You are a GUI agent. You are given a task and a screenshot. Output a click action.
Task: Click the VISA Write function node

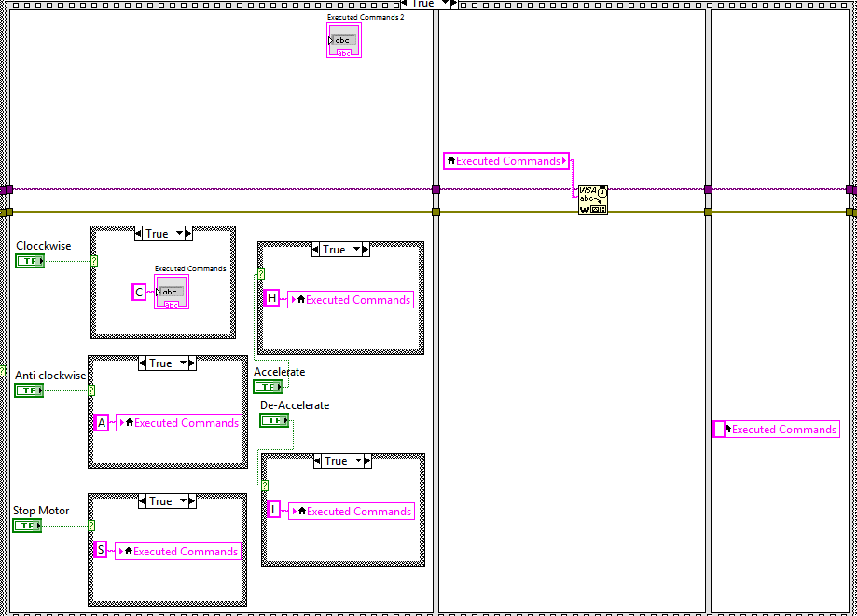(593, 199)
